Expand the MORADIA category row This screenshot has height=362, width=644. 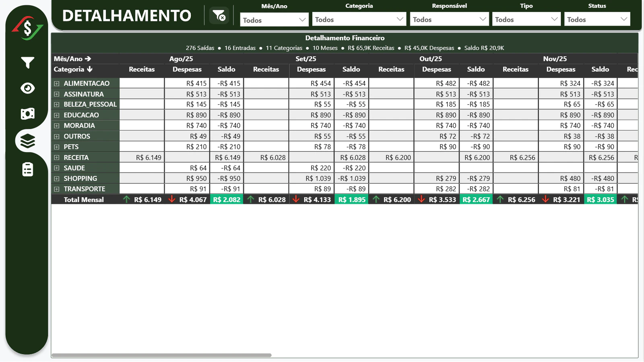tap(57, 126)
